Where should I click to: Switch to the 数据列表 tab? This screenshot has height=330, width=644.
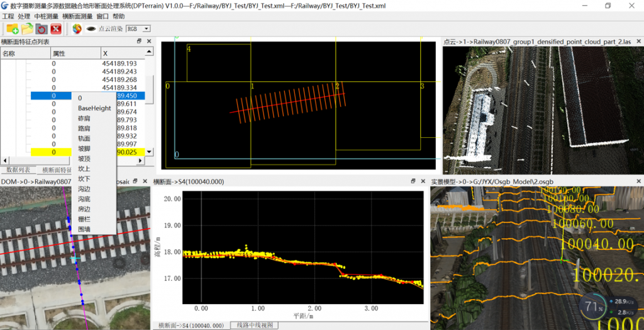click(18, 170)
